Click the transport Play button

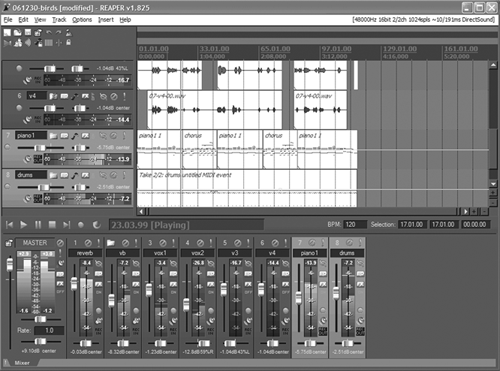tap(23, 225)
